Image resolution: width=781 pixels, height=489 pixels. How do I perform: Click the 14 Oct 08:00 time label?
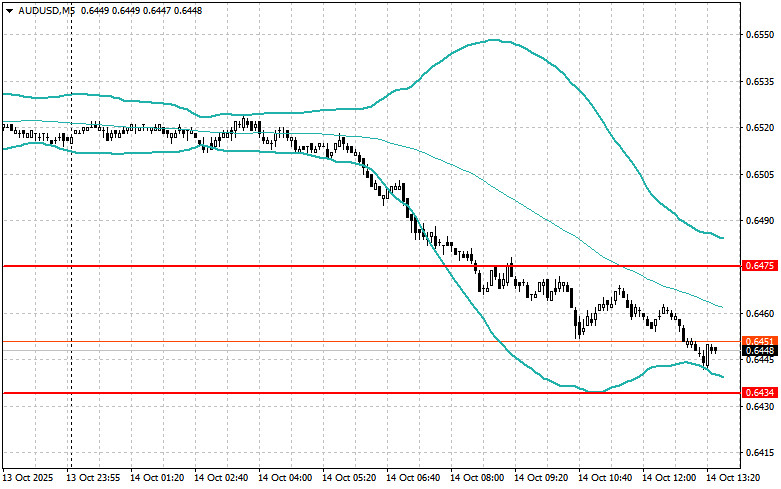(477, 478)
